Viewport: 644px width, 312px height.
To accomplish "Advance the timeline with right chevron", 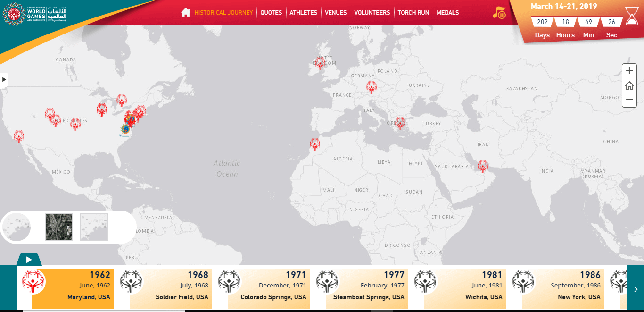I will (x=636, y=289).
